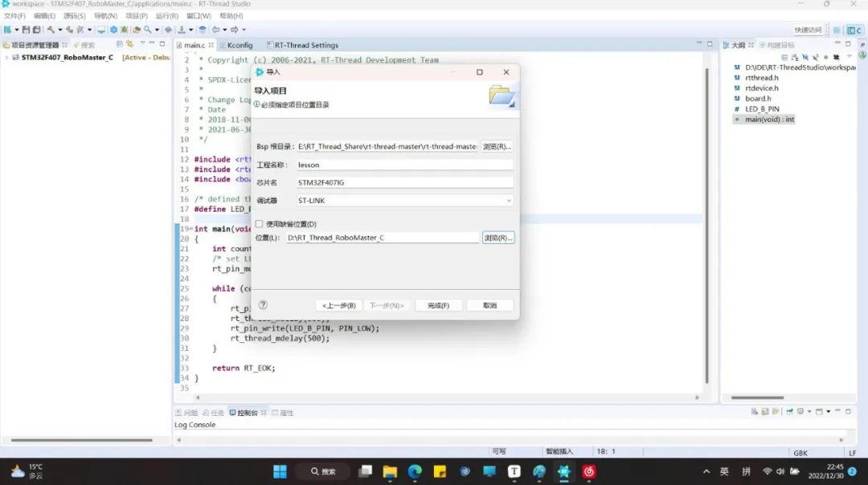Screen dimensions: 868x485
Task: Click the Search magnifier icon in the toolbar
Action: pyautogui.click(x=147, y=30)
